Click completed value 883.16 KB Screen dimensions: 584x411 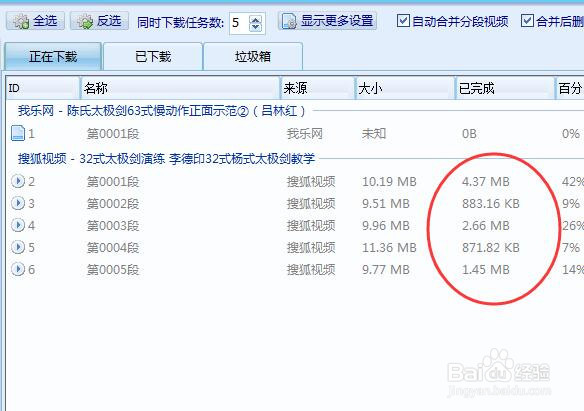(491, 204)
